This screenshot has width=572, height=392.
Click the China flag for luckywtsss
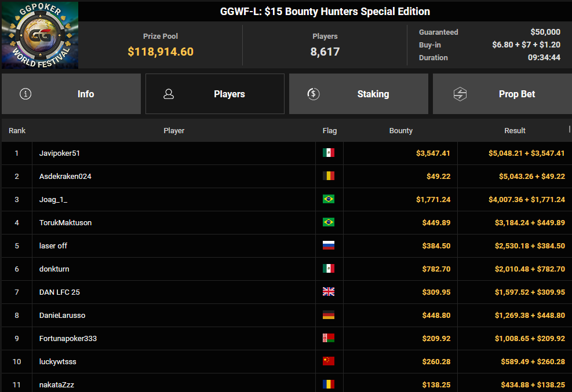click(329, 361)
